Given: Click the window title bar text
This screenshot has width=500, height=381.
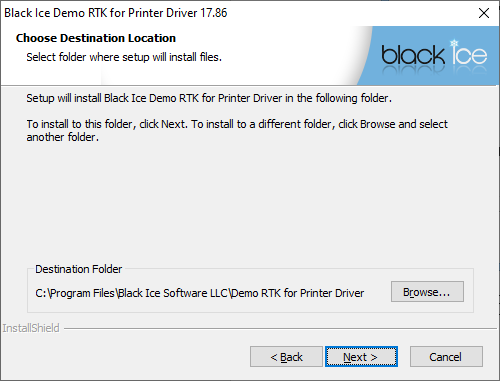Looking at the screenshot, I should pyautogui.click(x=116, y=13).
